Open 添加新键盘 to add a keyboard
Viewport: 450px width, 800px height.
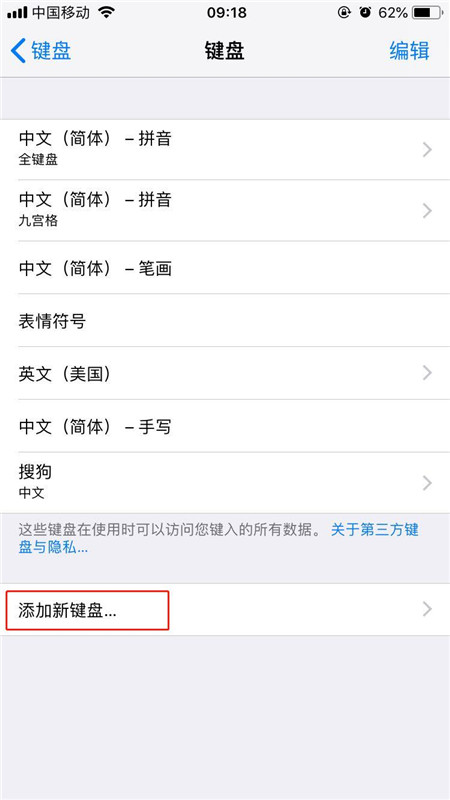tap(225, 610)
